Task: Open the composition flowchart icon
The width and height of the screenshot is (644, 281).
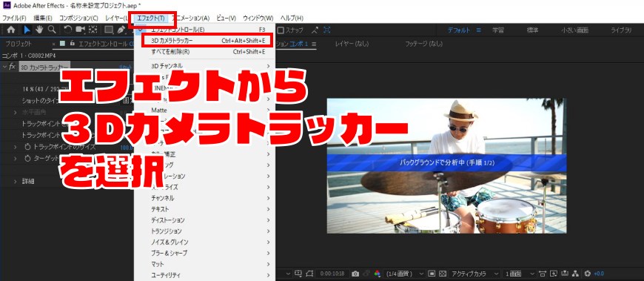Action: point(575,274)
